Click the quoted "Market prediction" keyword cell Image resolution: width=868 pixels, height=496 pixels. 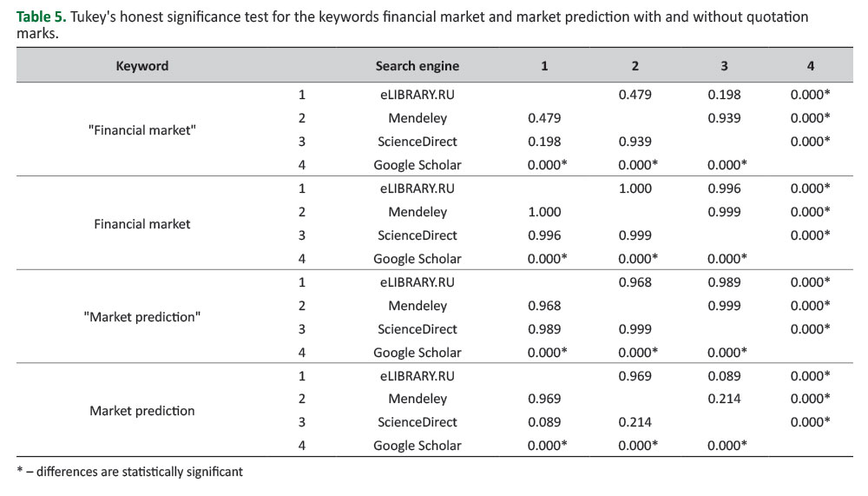click(x=141, y=317)
